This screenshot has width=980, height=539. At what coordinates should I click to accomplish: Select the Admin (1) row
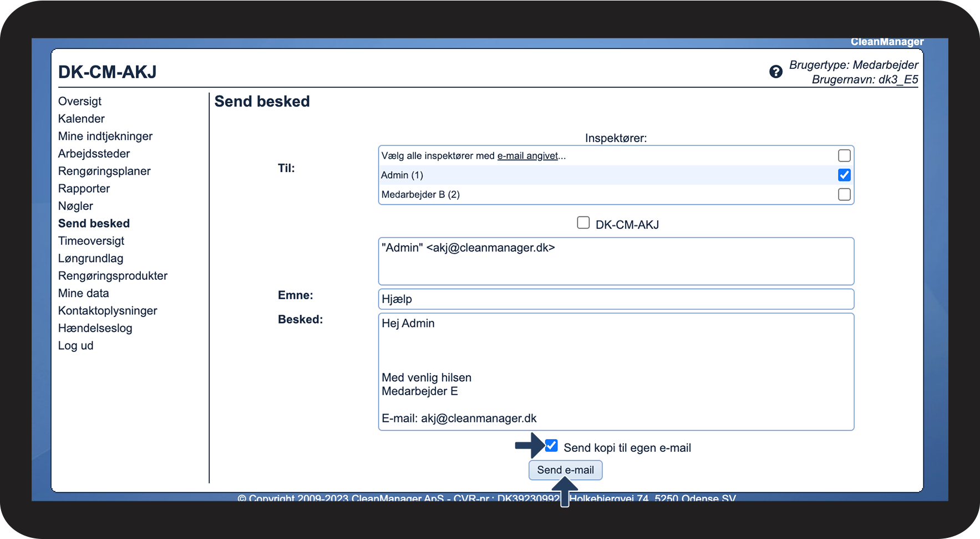pyautogui.click(x=616, y=175)
